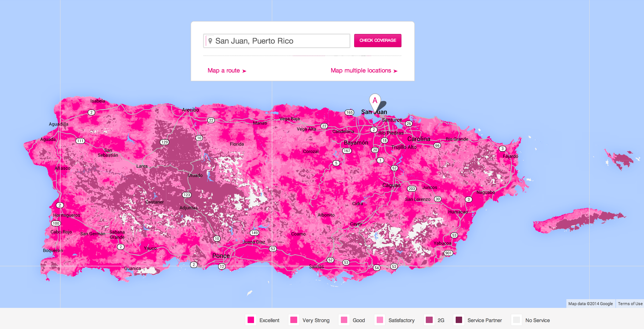Click the No Service legend swatch

[x=516, y=320]
